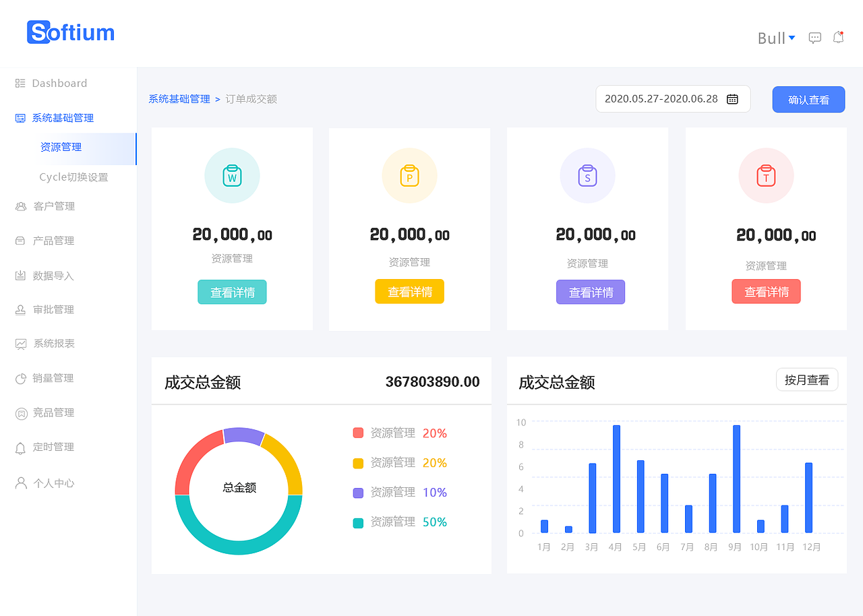Viewport: 863px width, 616px height.
Task: Open the calendar icon in date field
Action: point(732,99)
